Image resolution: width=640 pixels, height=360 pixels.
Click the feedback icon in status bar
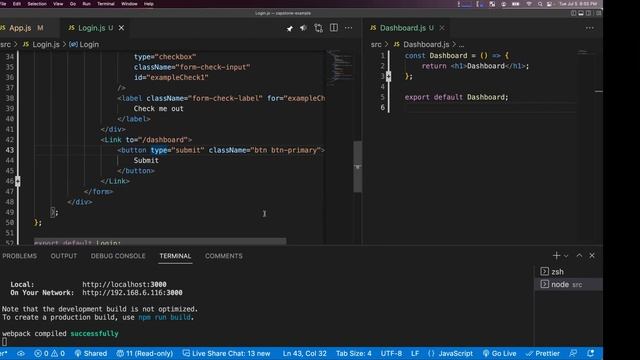[x=573, y=353]
